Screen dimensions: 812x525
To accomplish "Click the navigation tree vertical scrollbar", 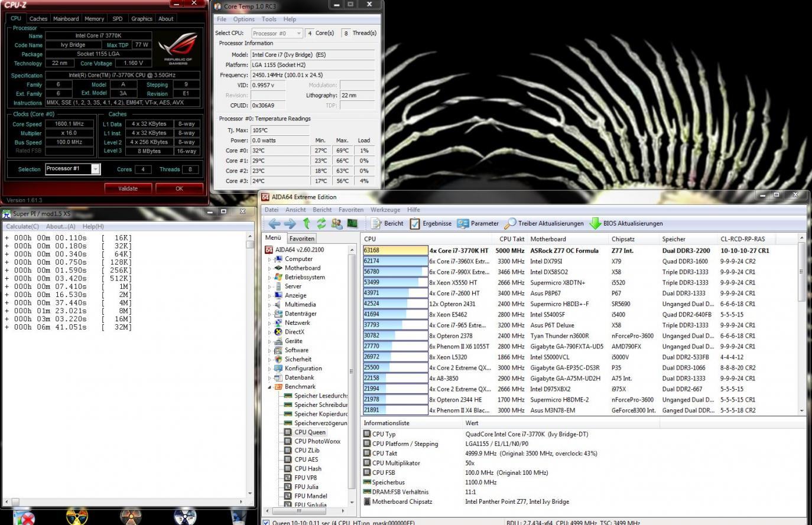I will pos(352,375).
